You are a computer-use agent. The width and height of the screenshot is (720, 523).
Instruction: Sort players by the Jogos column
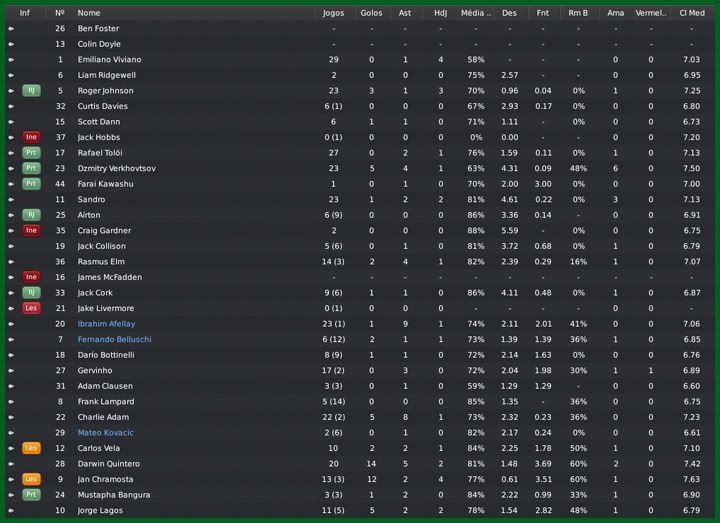(x=333, y=13)
